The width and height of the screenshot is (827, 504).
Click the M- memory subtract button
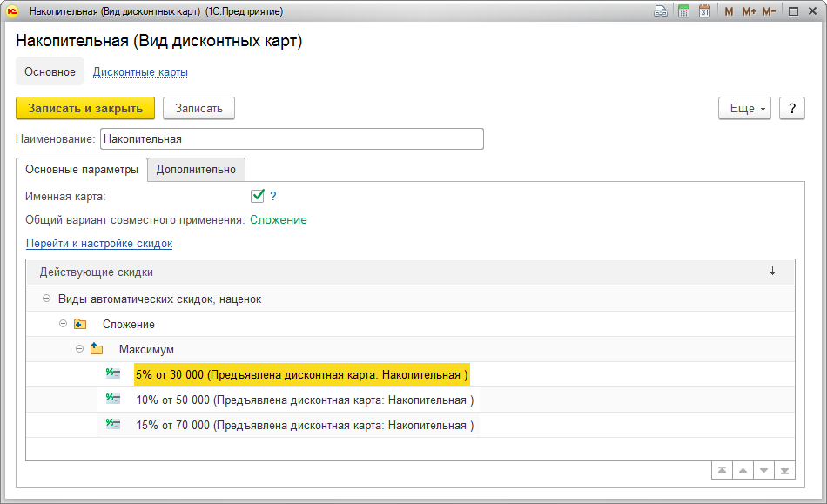coord(769,11)
